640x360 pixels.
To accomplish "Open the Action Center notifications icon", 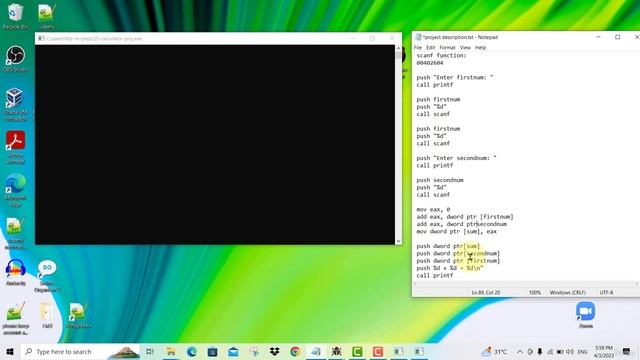I will (627, 351).
